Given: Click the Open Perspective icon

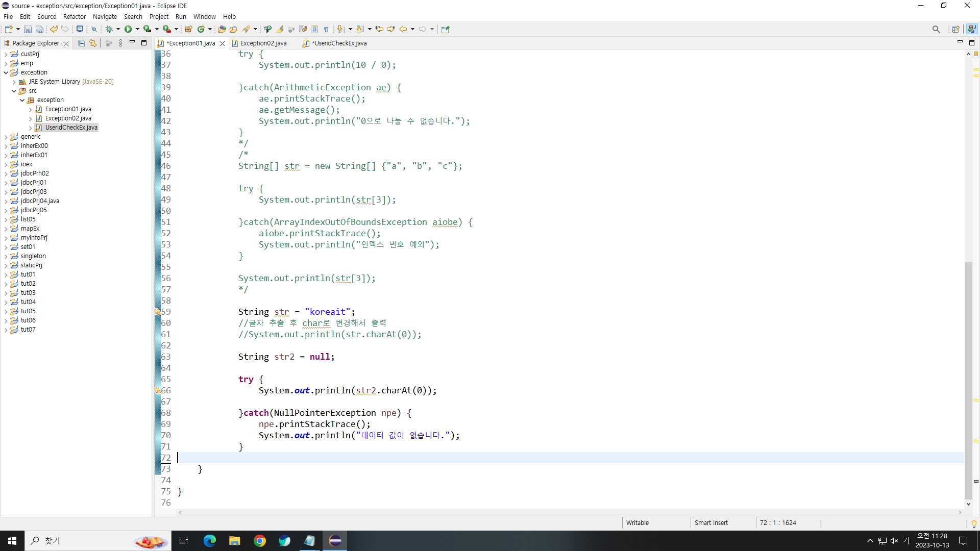Looking at the screenshot, I should tap(955, 29).
